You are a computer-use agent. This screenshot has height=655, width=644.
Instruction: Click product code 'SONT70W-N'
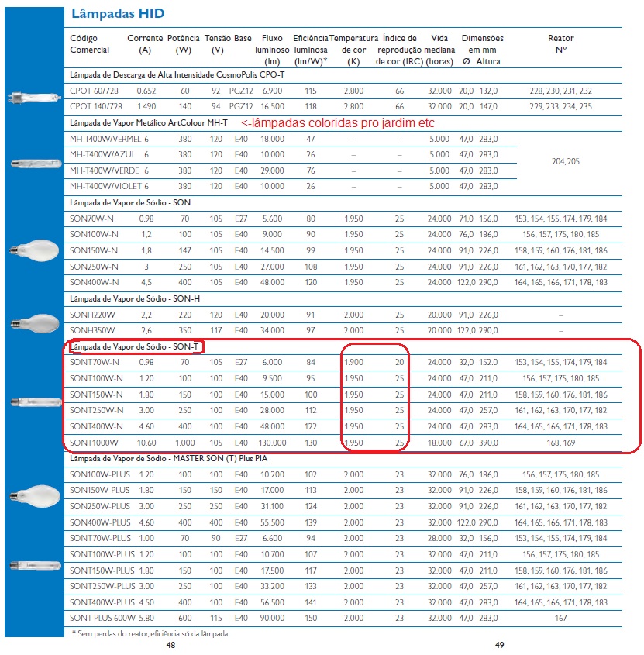[x=94, y=362]
